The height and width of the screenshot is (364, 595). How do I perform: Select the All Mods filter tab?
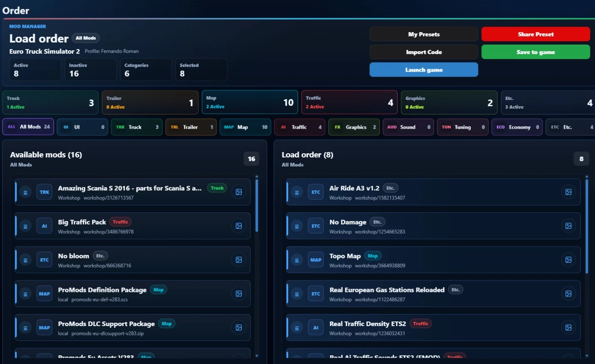pos(28,127)
